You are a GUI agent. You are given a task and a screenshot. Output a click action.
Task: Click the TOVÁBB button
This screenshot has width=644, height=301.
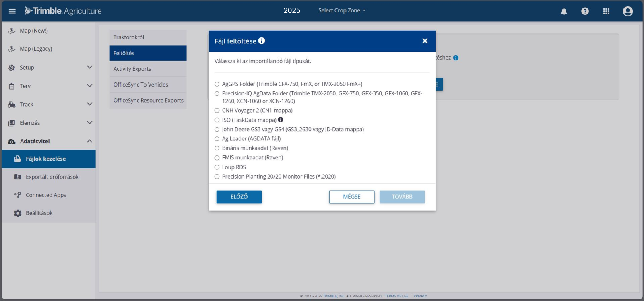[402, 197]
